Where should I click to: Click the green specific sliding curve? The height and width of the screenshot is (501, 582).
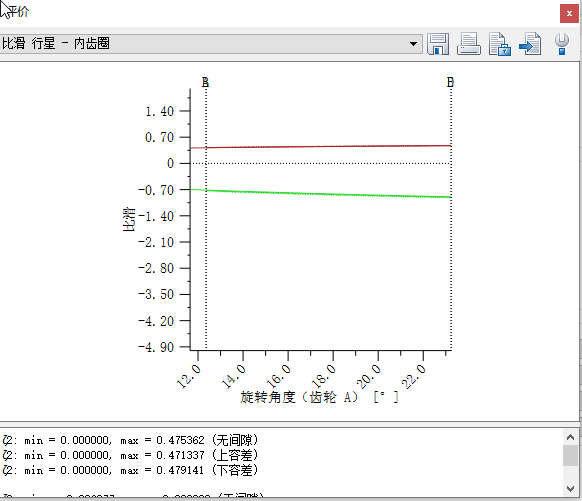321,193
